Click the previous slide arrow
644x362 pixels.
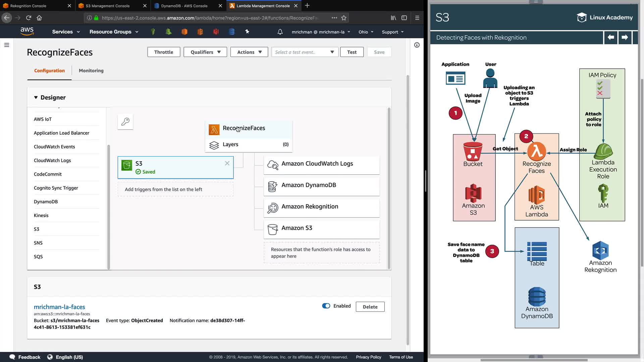tap(611, 37)
